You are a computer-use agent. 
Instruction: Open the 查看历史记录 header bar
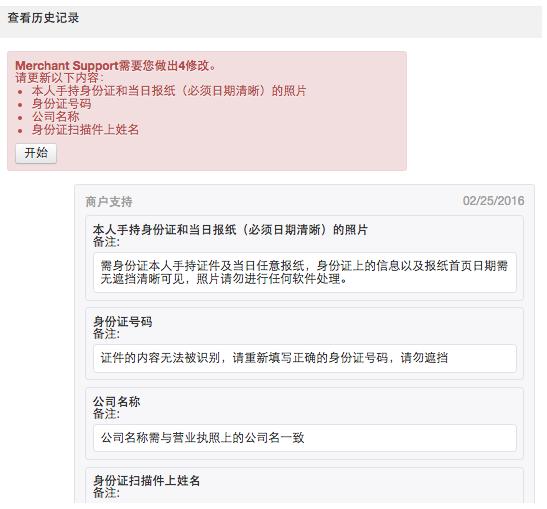[271, 21]
